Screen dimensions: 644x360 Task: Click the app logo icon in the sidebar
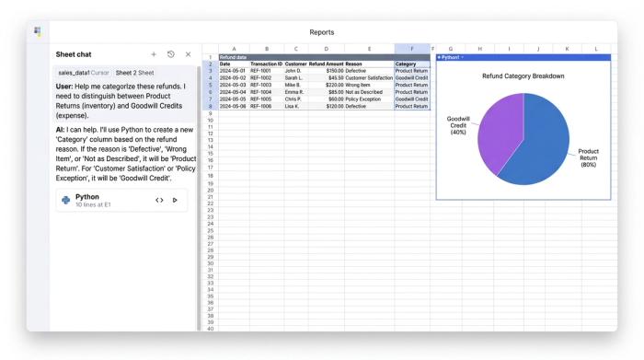click(x=38, y=31)
